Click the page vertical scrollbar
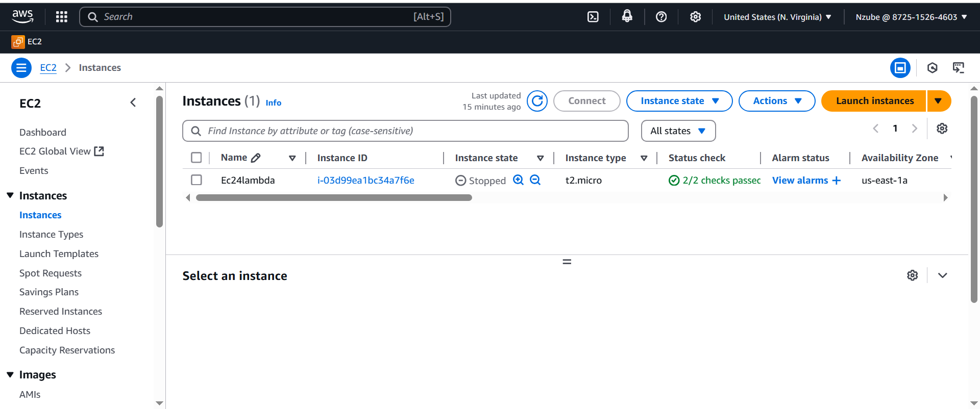Viewport: 980px width, 409px height. (x=974, y=199)
